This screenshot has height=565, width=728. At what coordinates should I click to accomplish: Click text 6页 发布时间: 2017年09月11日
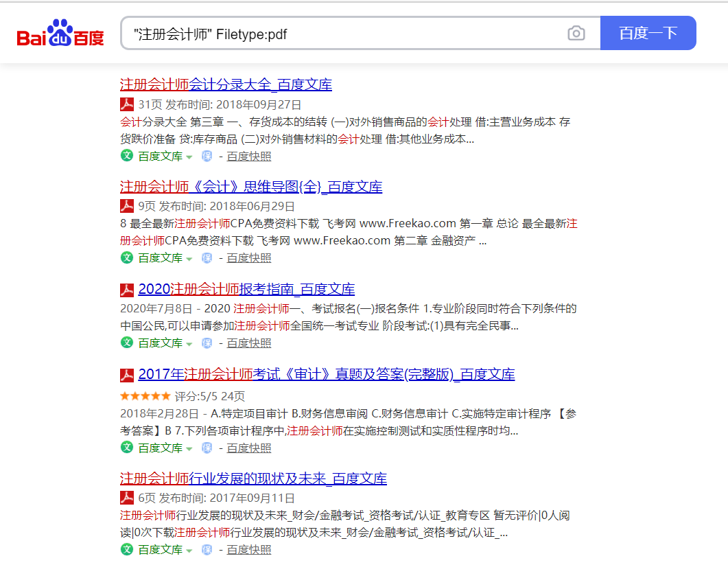[x=217, y=498]
